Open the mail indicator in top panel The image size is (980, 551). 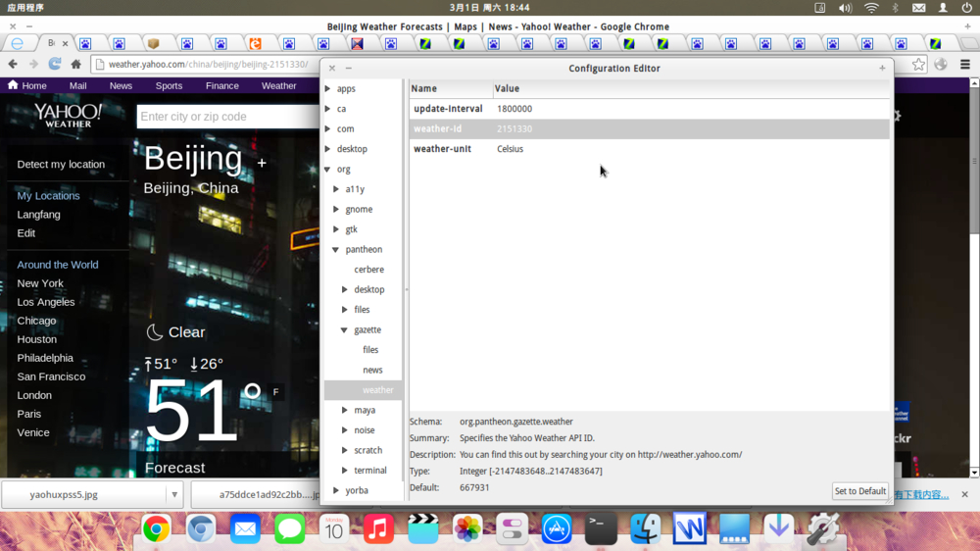[919, 8]
